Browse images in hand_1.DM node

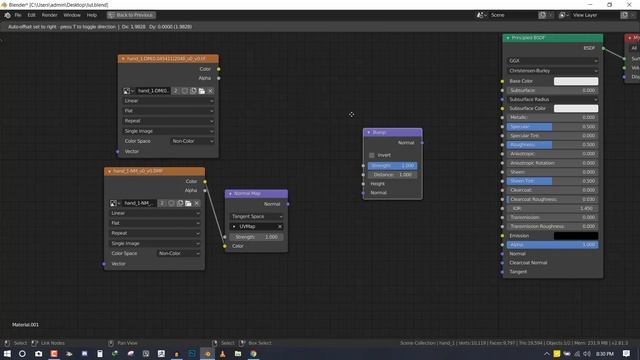(x=129, y=91)
